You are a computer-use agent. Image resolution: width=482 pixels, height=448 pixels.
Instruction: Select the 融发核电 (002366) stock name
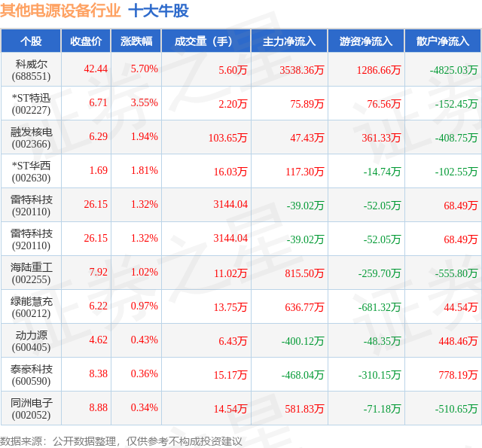(x=31, y=138)
